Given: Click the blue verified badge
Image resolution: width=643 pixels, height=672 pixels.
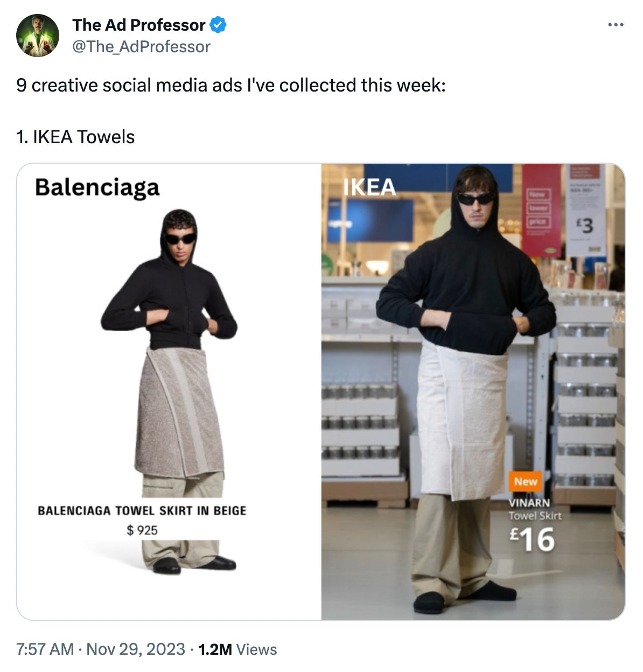Looking at the screenshot, I should 218,25.
